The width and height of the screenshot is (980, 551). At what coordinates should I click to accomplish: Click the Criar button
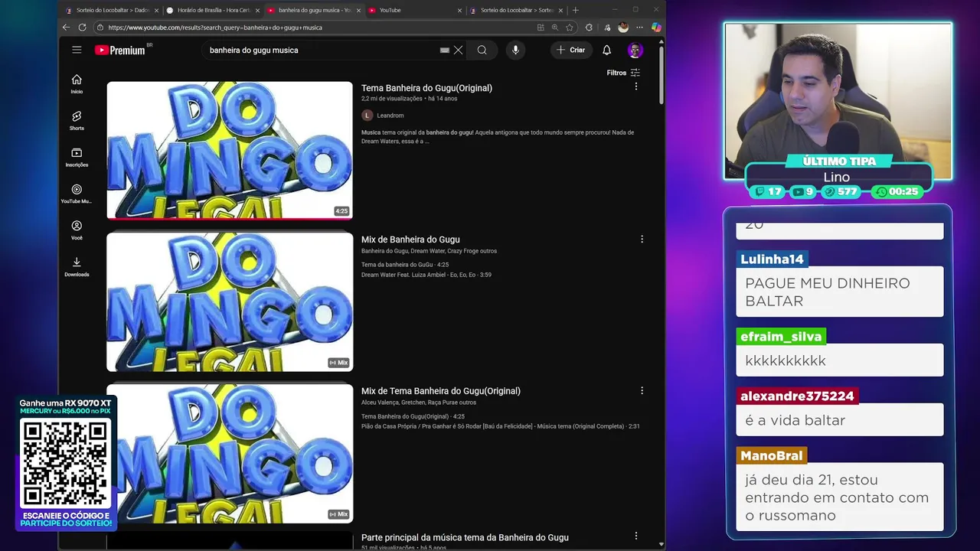click(x=571, y=50)
